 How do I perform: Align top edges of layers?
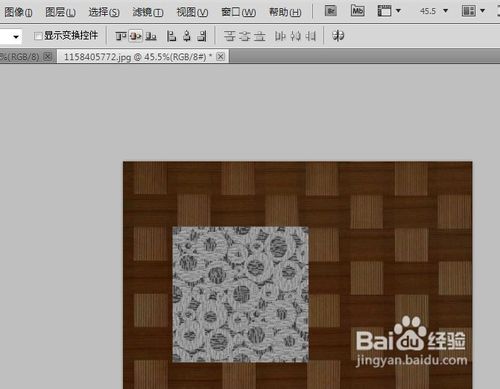[x=121, y=36]
